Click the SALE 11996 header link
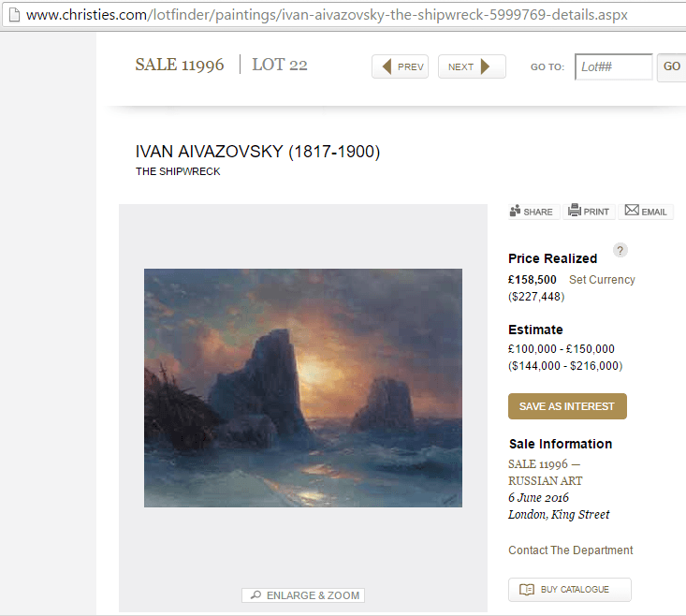Image resolution: width=686 pixels, height=616 pixels. point(180,65)
